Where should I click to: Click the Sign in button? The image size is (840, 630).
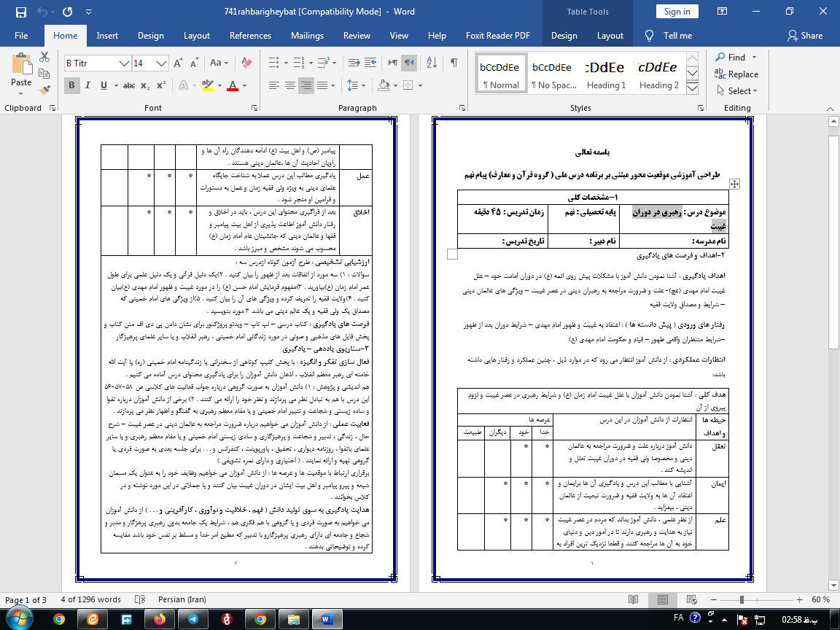coord(677,11)
